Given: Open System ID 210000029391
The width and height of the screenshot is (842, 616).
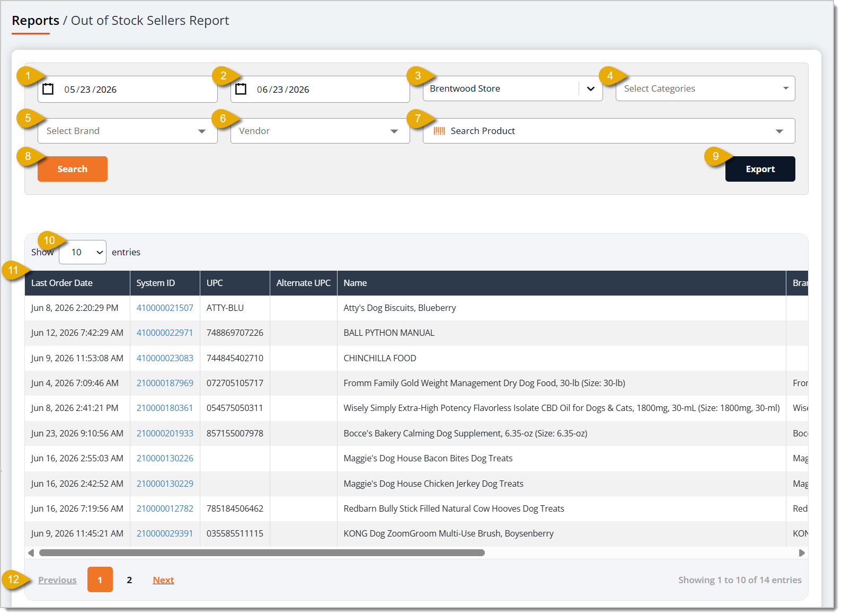Looking at the screenshot, I should coord(165,533).
